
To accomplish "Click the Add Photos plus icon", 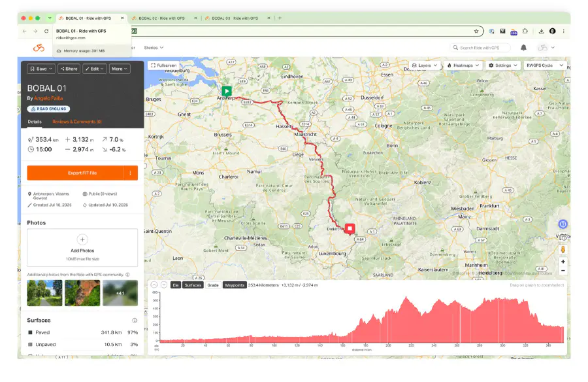I will point(82,239).
